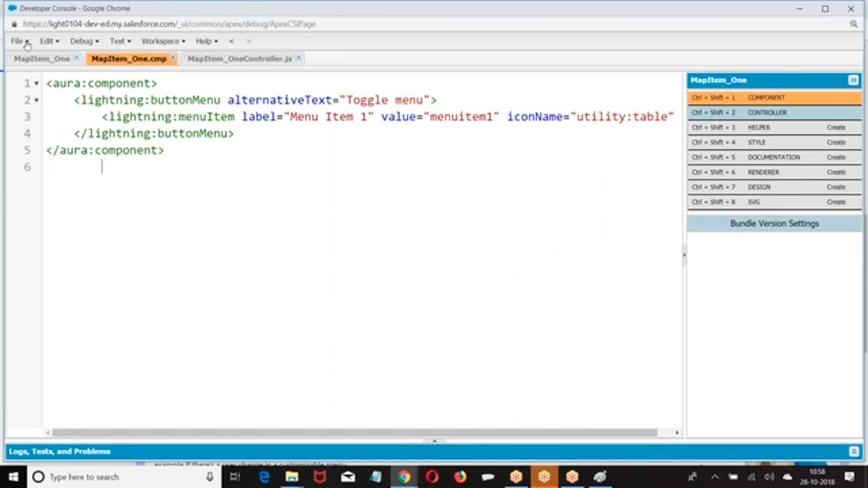Open the Edit menu
868x488 pixels.
pyautogui.click(x=49, y=41)
